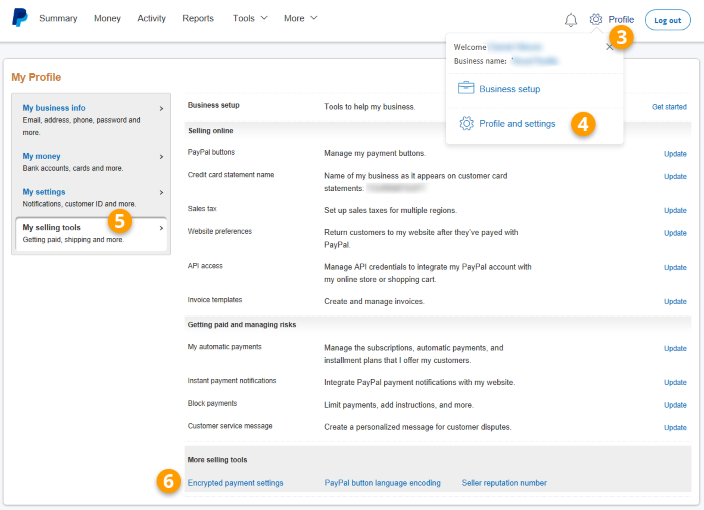Update Instant payment notifications
Image resolution: width=704 pixels, height=510 pixels.
click(x=675, y=382)
